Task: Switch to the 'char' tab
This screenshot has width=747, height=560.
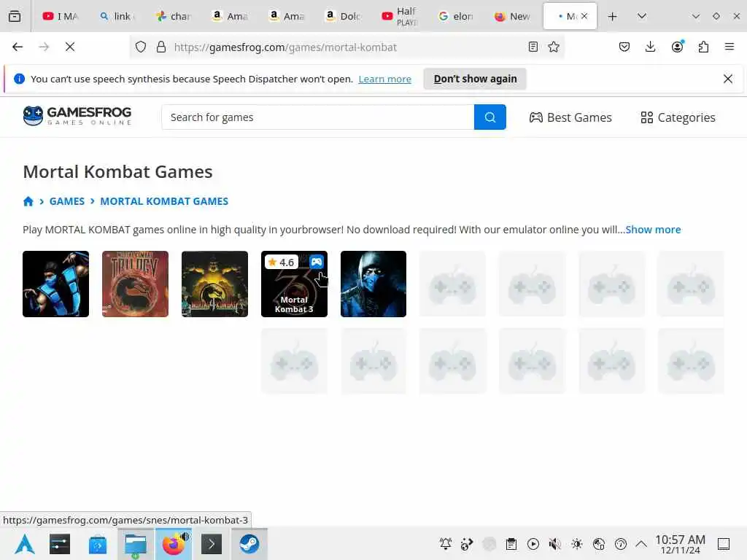Action: [x=174, y=16]
